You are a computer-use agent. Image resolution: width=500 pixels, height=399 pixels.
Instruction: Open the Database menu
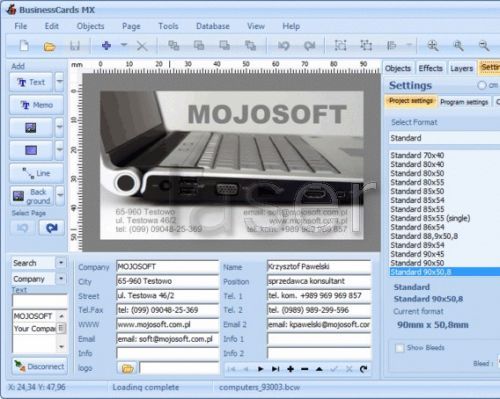(x=213, y=26)
